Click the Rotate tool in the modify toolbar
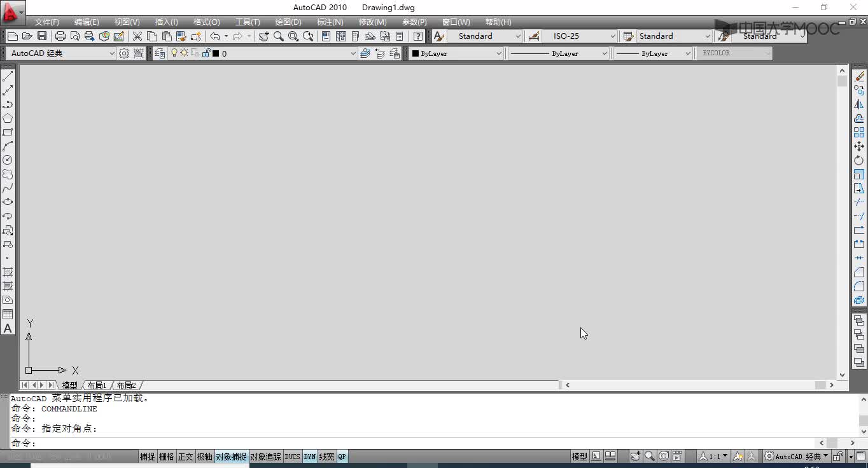 pyautogui.click(x=859, y=160)
